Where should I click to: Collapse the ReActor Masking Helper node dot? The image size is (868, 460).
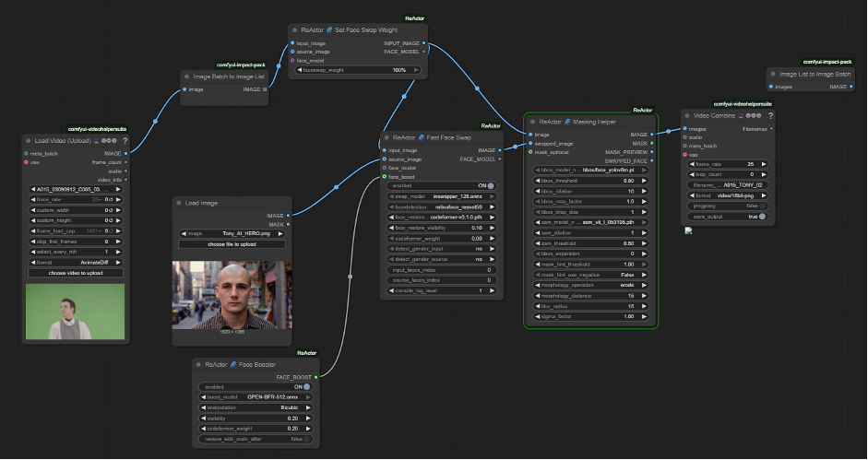pyautogui.click(x=533, y=122)
